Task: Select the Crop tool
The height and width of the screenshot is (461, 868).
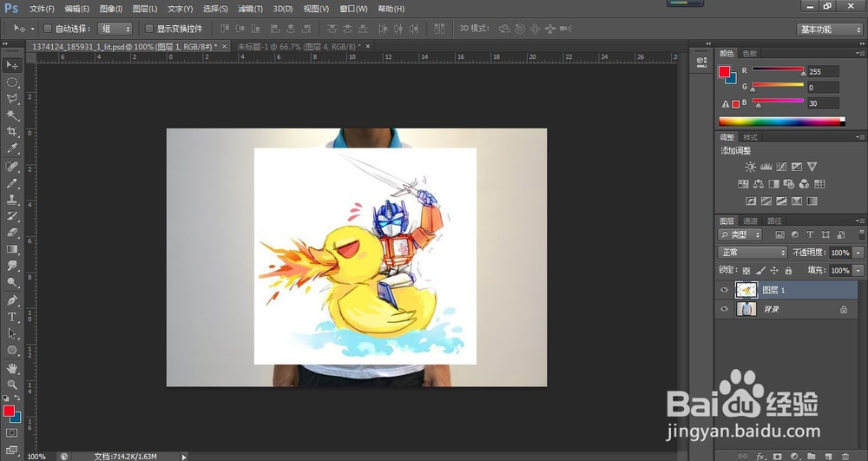Action: pos(11,132)
